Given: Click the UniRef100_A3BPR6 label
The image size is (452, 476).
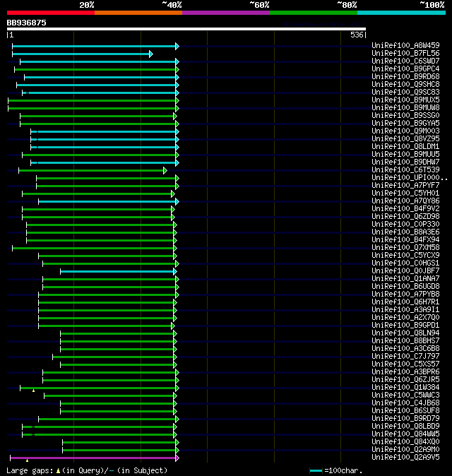Looking at the screenshot, I should click(x=405, y=372).
